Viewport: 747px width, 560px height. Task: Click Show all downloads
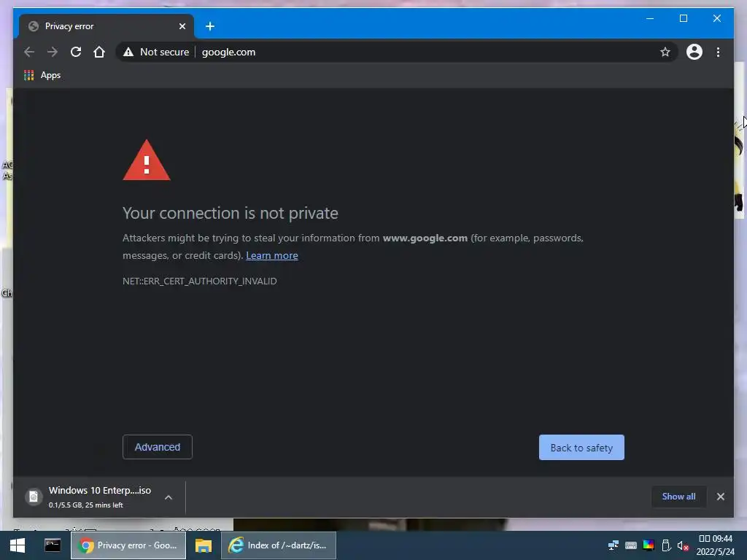tap(678, 497)
